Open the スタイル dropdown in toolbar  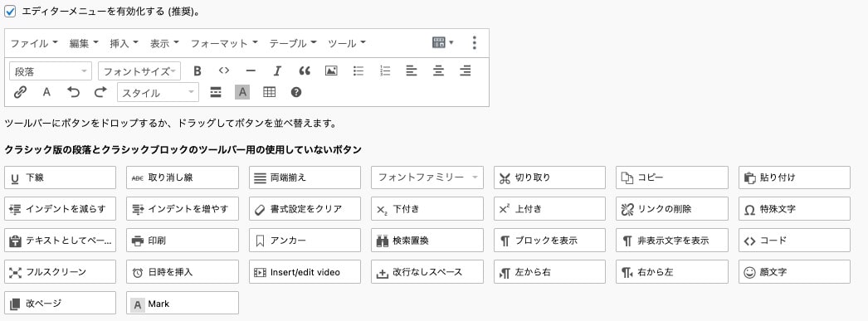point(158,92)
